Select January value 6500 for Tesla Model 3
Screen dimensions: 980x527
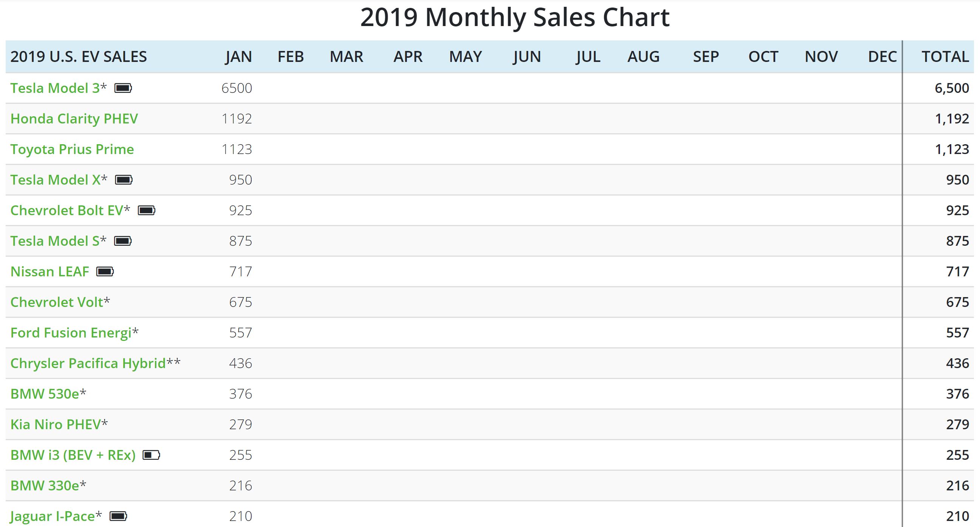tap(236, 88)
